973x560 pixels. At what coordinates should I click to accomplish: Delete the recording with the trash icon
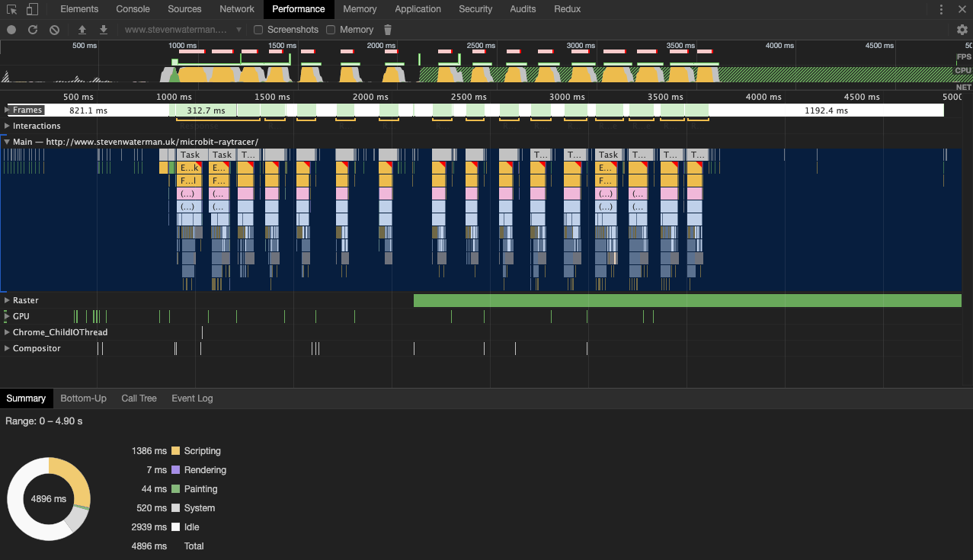click(388, 29)
